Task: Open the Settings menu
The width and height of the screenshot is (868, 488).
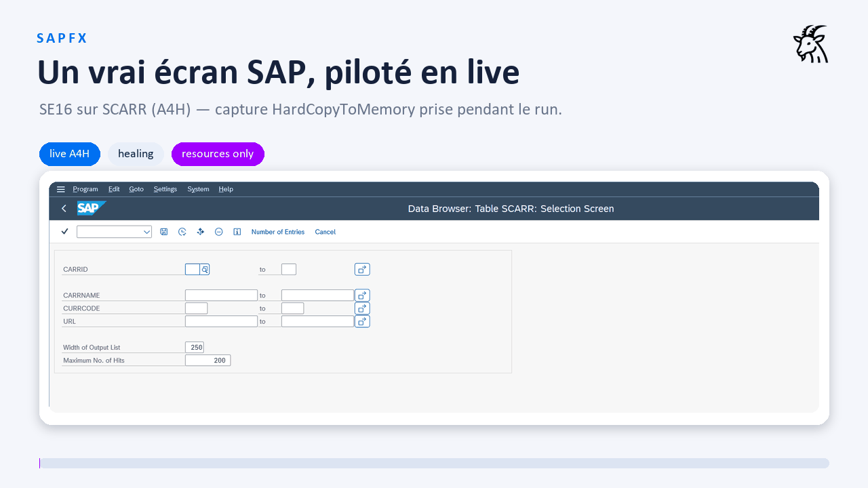Action: coord(165,189)
